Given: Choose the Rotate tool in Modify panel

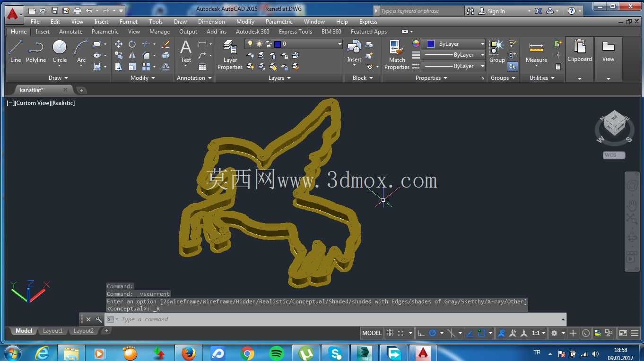Looking at the screenshot, I should [132, 44].
